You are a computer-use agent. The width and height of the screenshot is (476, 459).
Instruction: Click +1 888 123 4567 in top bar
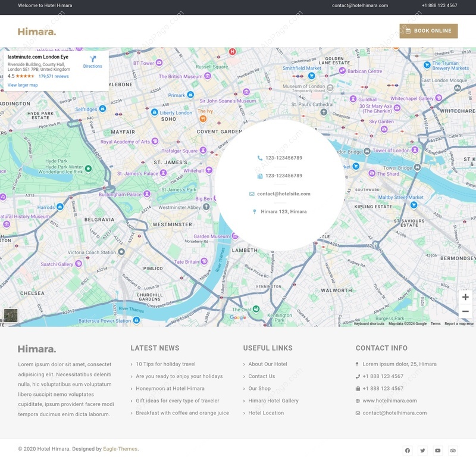tap(440, 5)
